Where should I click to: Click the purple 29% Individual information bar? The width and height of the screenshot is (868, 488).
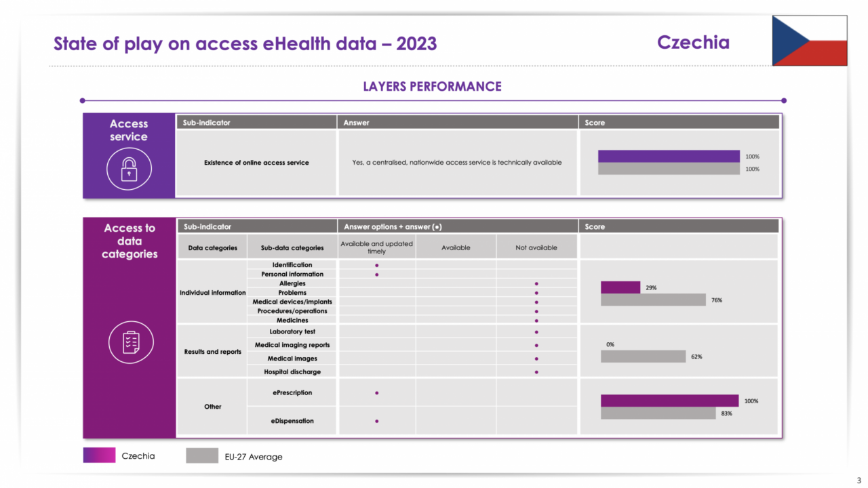point(620,287)
